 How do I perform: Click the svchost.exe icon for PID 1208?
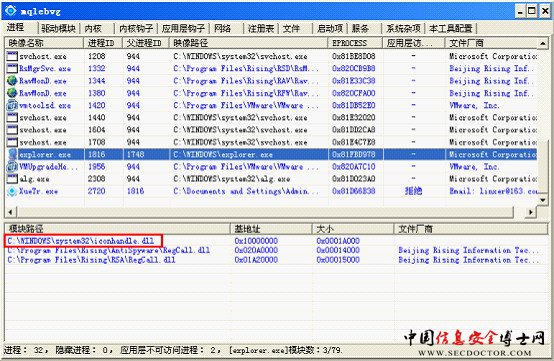(x=12, y=56)
